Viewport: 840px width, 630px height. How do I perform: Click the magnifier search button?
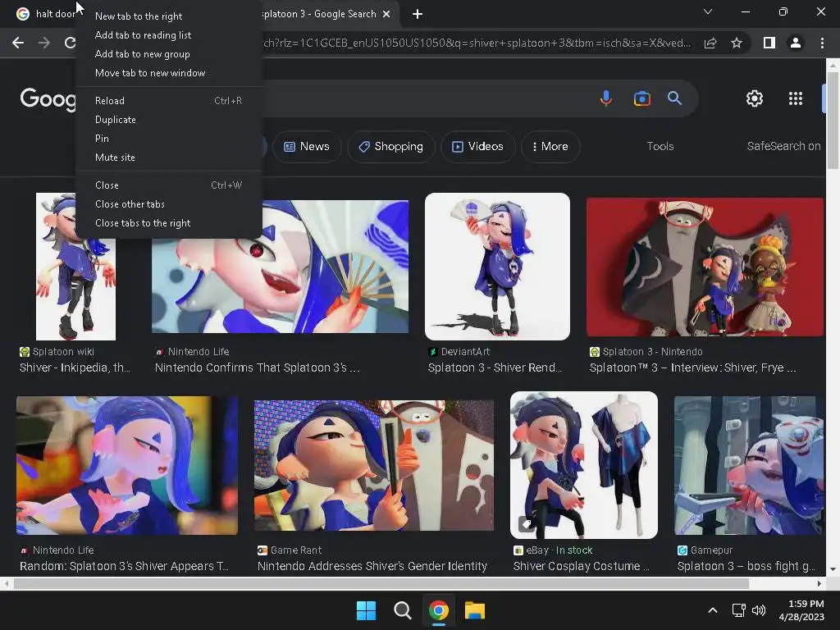[x=674, y=98]
